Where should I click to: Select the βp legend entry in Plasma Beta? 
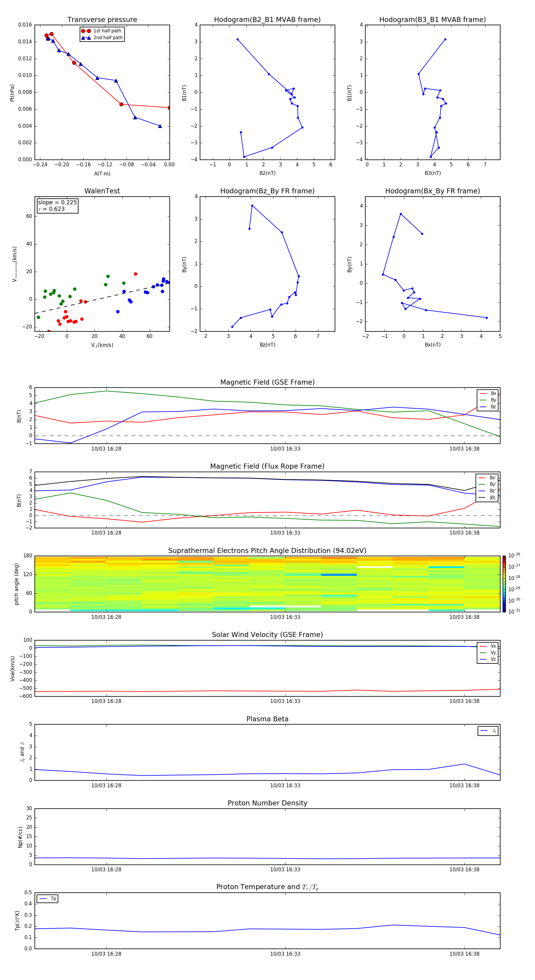pos(488,731)
